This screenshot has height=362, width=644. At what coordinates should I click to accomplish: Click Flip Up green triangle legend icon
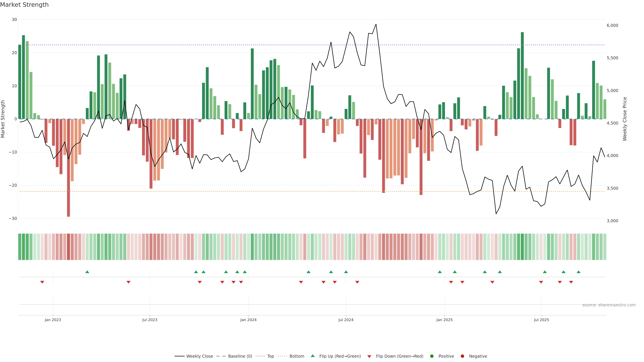tap(312, 356)
